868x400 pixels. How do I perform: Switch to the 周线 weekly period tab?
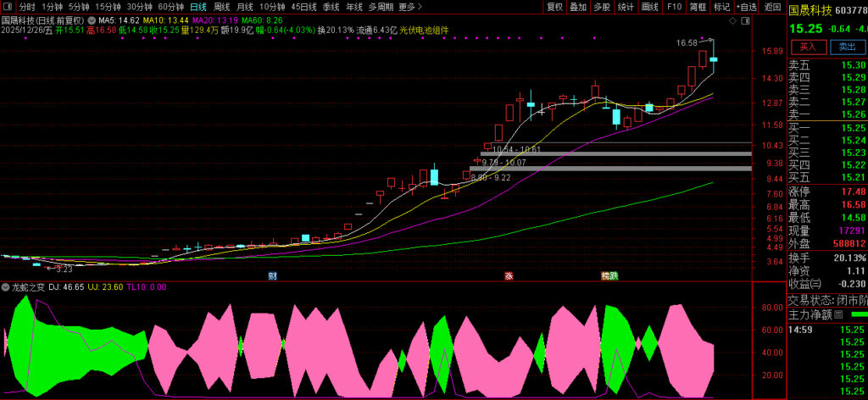tap(221, 7)
